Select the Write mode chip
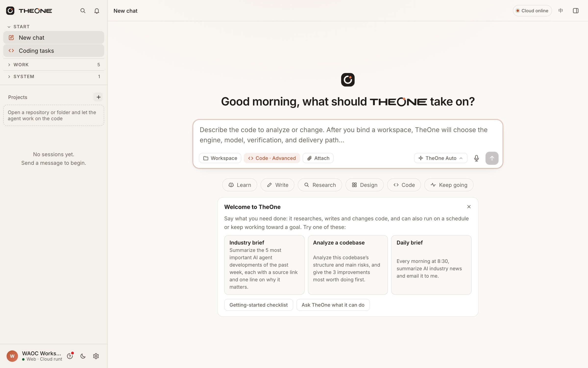This screenshot has width=588, height=368. [277, 185]
